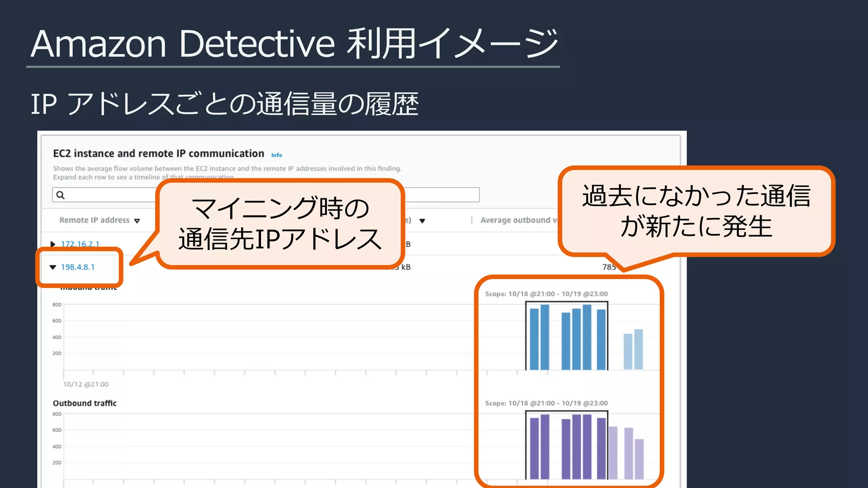Click the inbound Scope 10/18 @21:00 label

[546, 294]
